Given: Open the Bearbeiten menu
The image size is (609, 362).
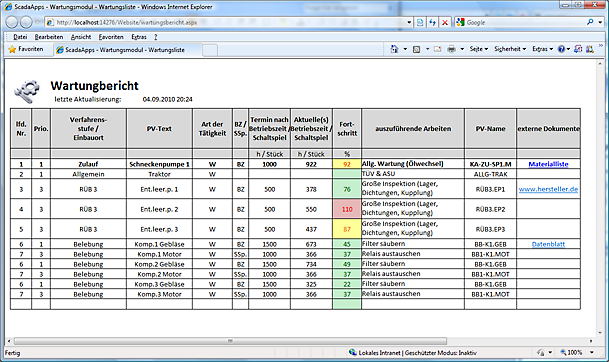Looking at the screenshot, I should tap(49, 37).
